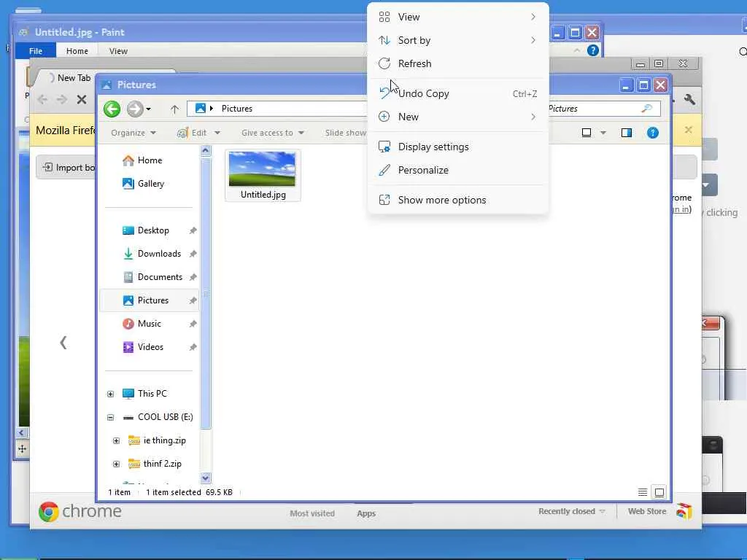
Task: Unpin Downloads using its pin icon
Action: tap(193, 254)
